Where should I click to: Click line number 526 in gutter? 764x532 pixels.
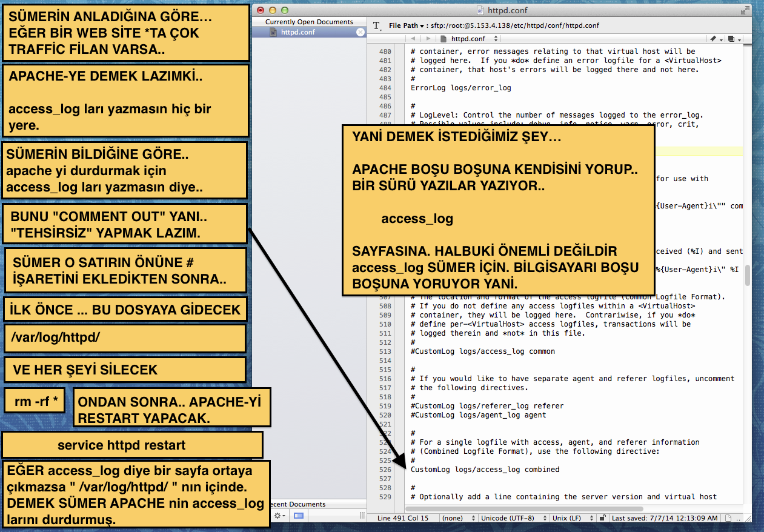point(385,470)
